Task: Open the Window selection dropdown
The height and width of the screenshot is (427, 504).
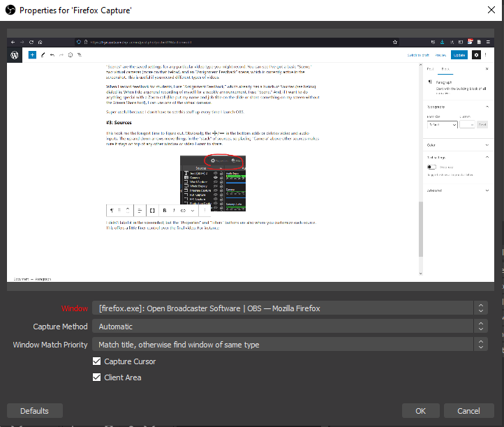Action: pyautogui.click(x=290, y=308)
